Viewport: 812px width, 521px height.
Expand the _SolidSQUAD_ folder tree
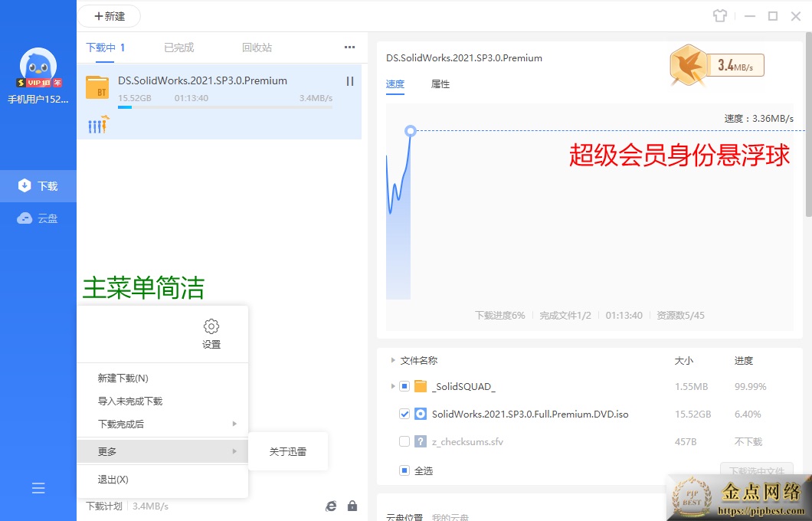393,386
